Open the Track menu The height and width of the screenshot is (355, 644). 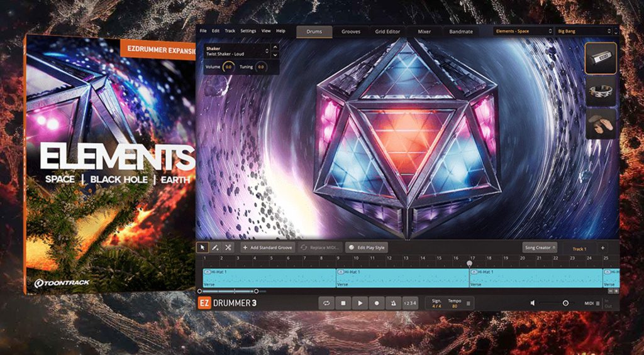coord(230,31)
